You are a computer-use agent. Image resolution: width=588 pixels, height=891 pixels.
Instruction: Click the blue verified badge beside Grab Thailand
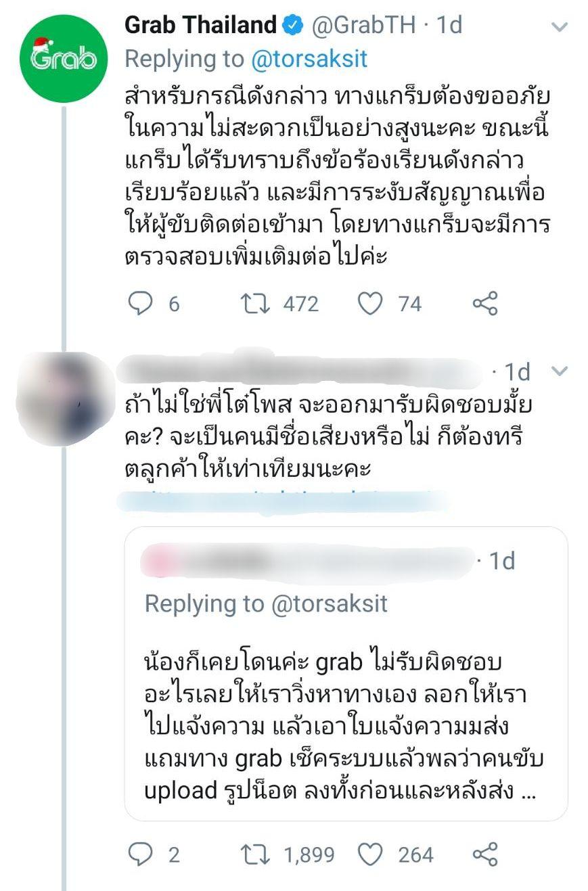click(292, 26)
